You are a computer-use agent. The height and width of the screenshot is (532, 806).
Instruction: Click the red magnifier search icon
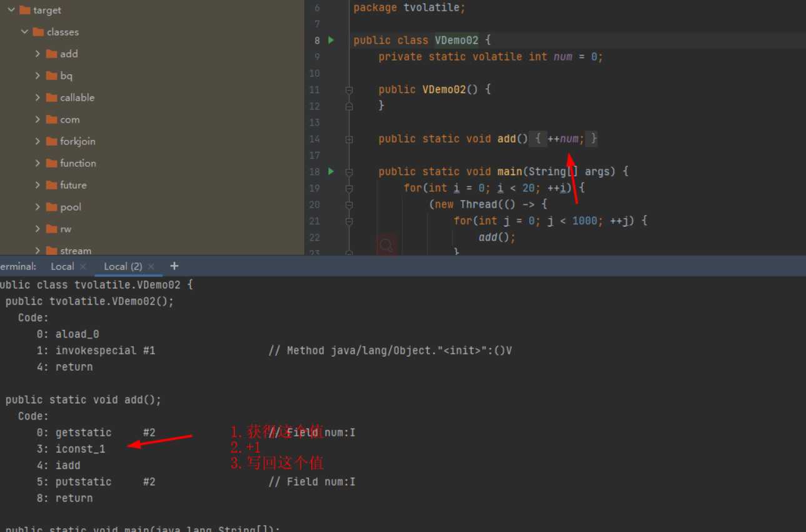tap(386, 245)
